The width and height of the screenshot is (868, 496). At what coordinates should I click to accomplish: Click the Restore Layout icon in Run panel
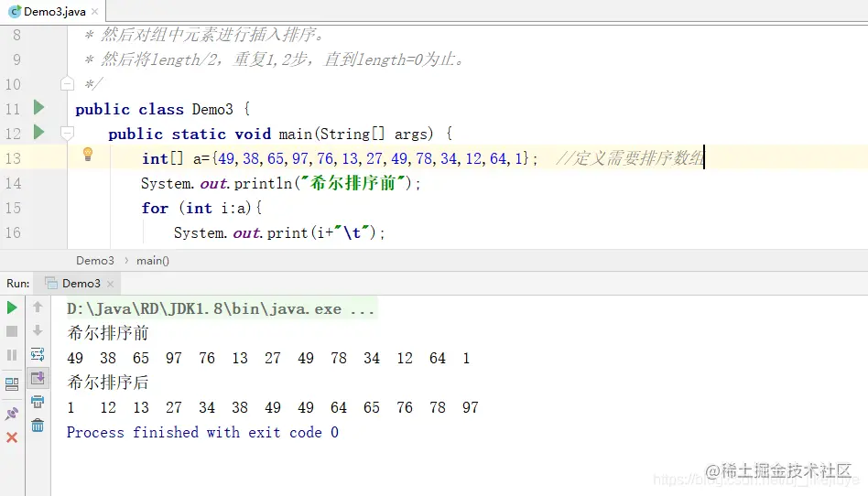[12, 383]
